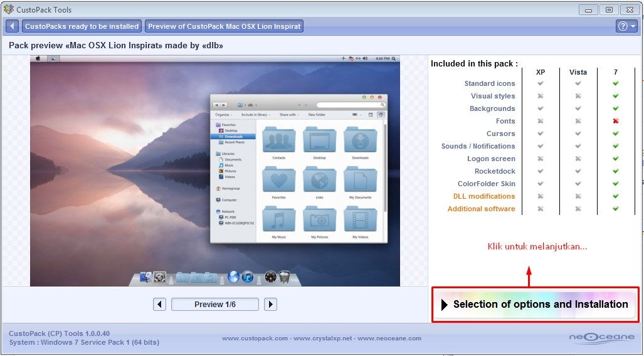Click the neoceane logo
This screenshot has width=644, height=356.
602,338
